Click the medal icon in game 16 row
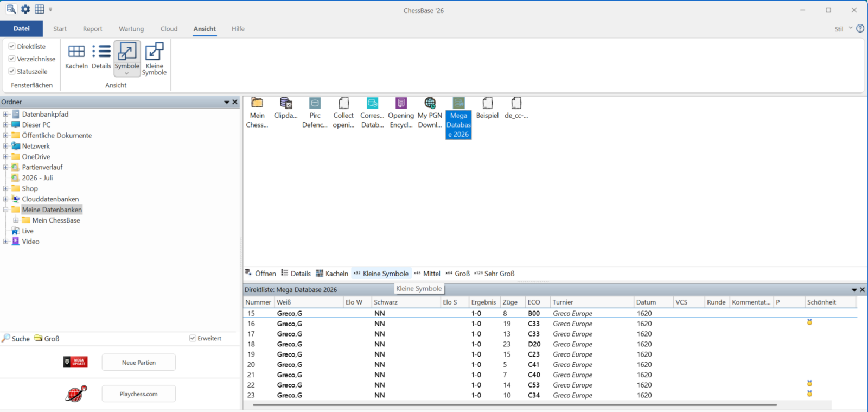The width and height of the screenshot is (868, 412). [809, 322]
